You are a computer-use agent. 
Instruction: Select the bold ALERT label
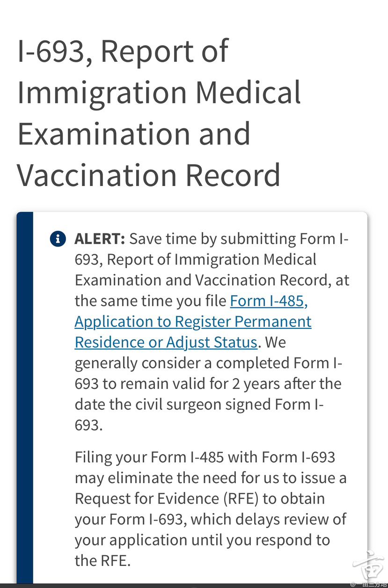tap(100, 238)
